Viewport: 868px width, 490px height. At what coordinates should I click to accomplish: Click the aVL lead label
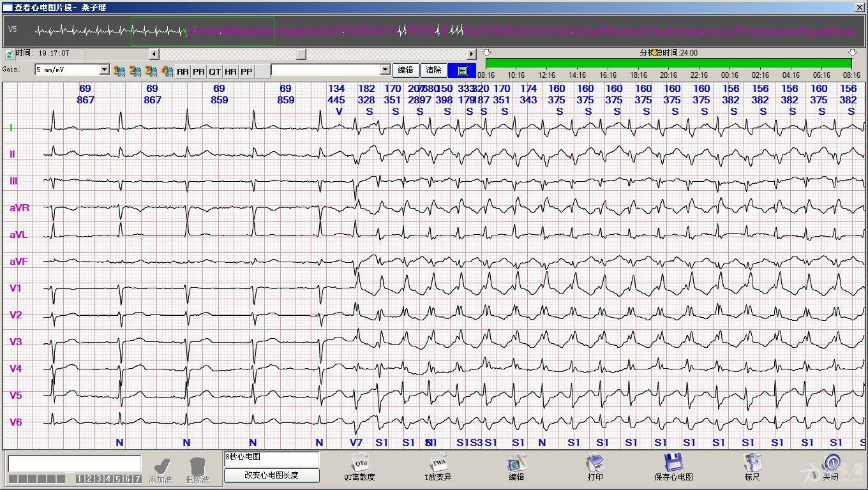click(x=19, y=234)
